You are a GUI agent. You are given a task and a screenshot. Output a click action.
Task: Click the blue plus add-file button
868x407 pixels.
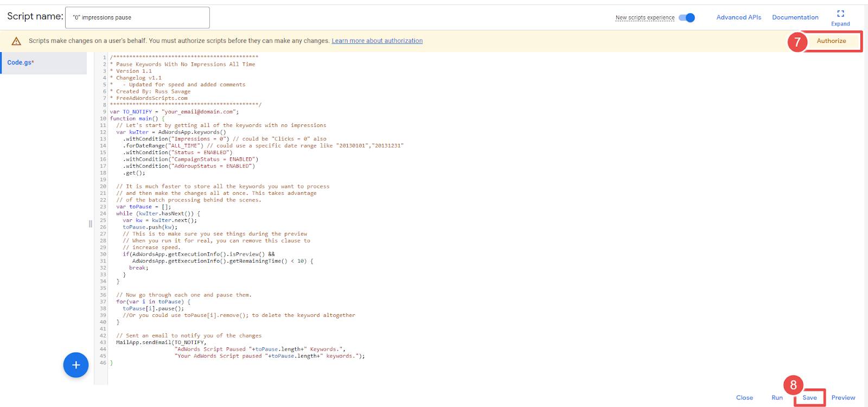76,365
